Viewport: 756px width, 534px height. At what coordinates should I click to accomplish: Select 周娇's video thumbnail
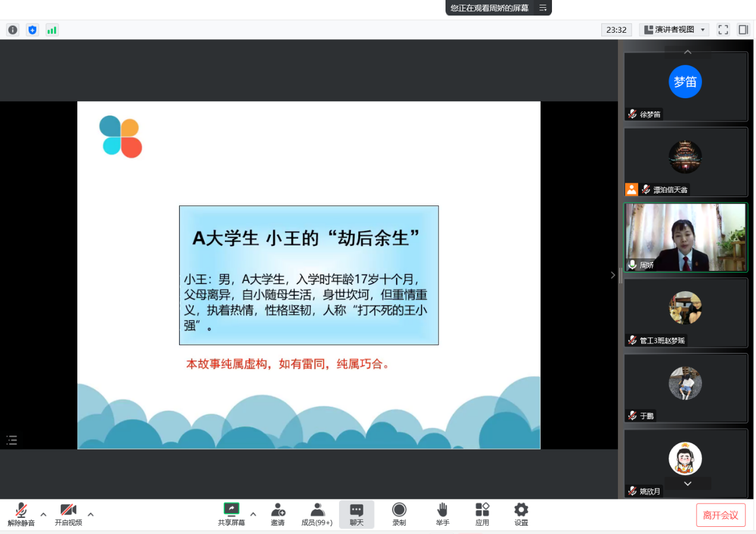coord(685,237)
